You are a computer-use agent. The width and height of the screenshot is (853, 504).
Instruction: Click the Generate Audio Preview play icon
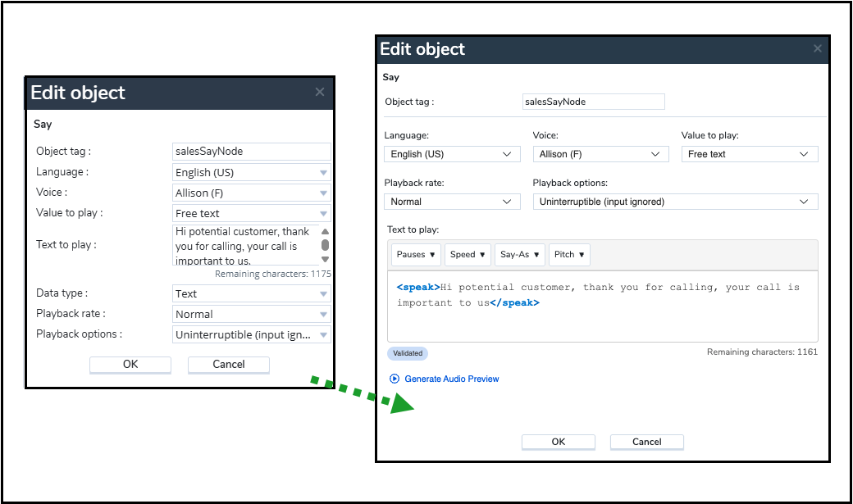click(x=395, y=379)
